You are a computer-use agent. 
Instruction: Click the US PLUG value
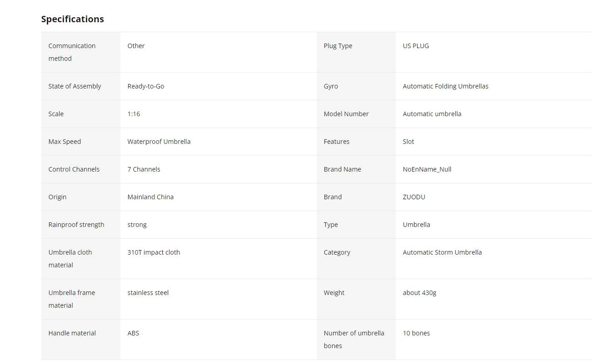(416, 46)
